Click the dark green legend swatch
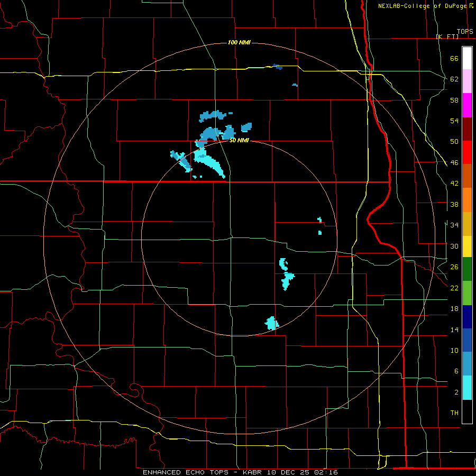Screen dimensions: 476x476 click(467, 269)
